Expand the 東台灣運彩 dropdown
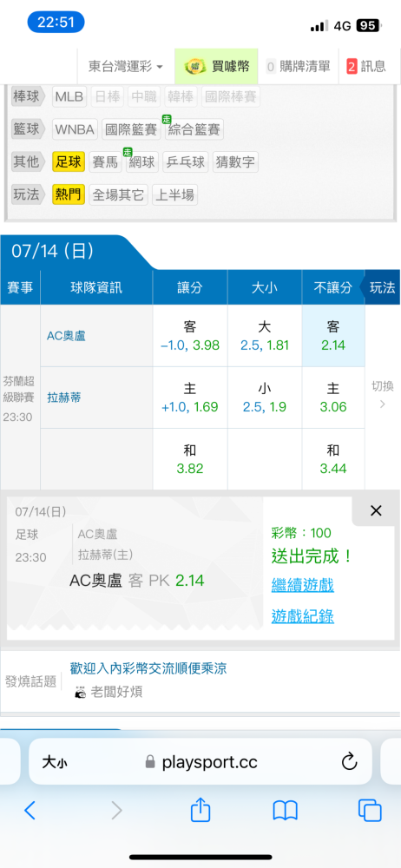 coord(125,67)
